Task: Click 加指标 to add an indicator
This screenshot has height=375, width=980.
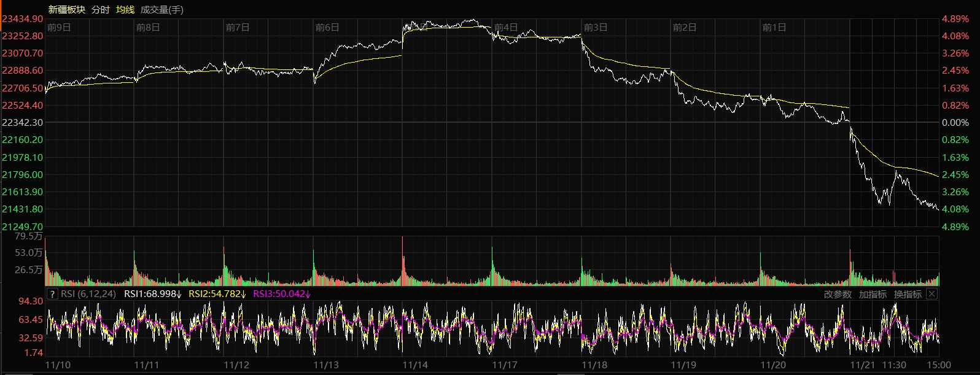Action: (873, 295)
